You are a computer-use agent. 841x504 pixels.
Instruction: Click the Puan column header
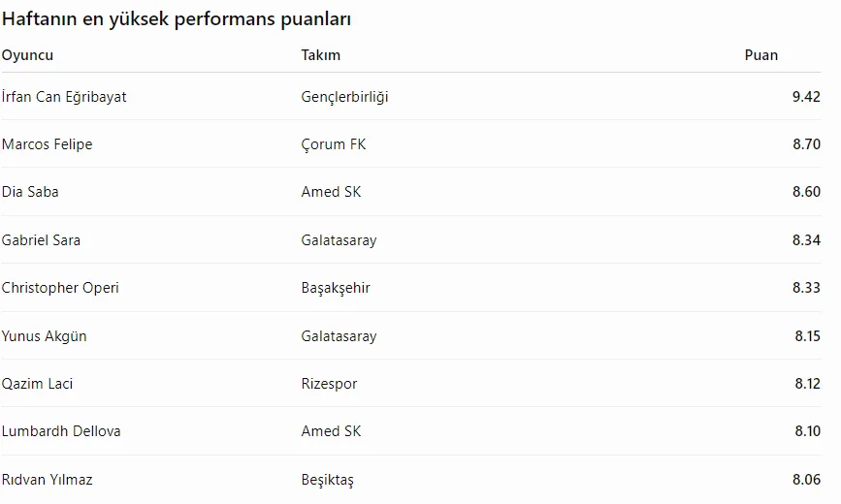coord(761,55)
